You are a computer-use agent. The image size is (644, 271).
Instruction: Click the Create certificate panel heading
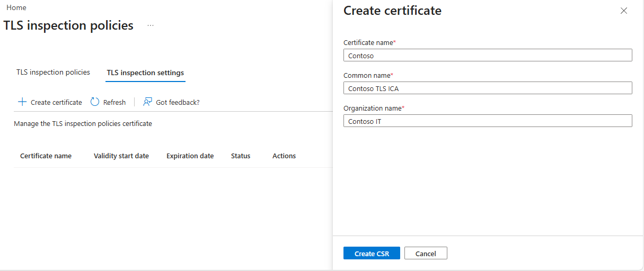(392, 11)
